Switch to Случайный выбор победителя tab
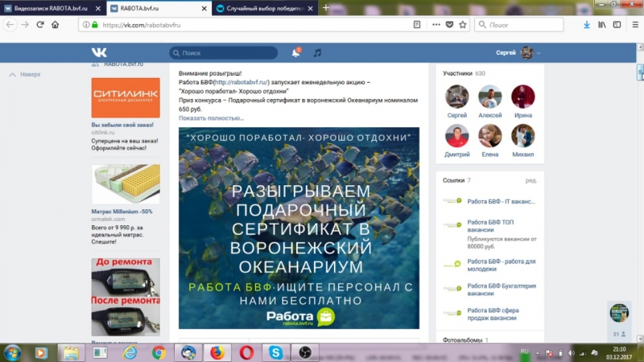Screen dimensions: 644x362 pos(263,8)
